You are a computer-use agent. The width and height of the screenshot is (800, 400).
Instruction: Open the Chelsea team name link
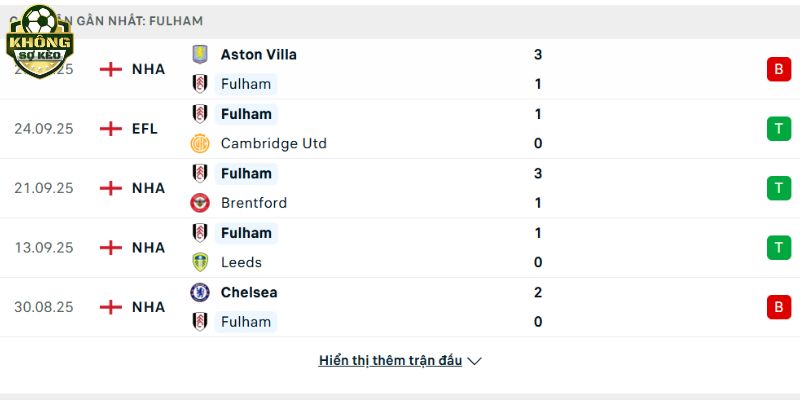click(x=249, y=292)
